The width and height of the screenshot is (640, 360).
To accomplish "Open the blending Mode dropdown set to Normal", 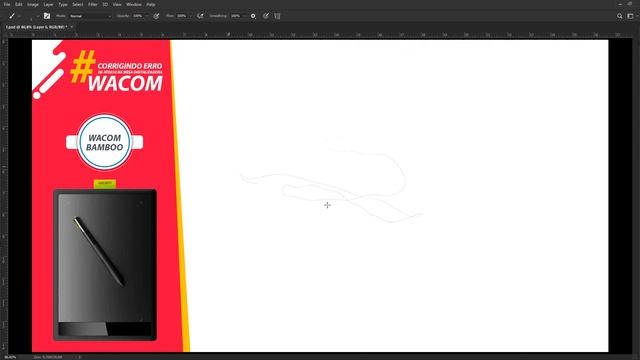I will pos(90,16).
